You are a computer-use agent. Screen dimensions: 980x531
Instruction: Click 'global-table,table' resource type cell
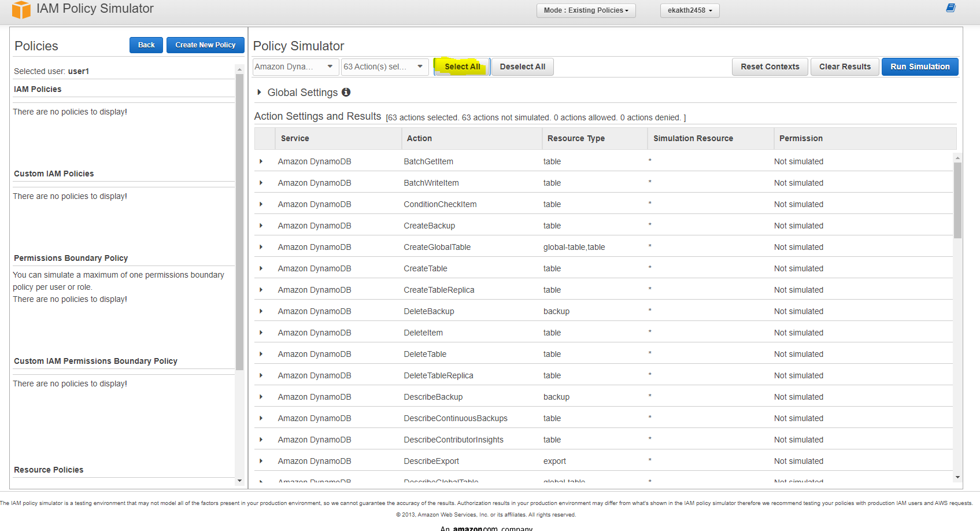pos(574,247)
